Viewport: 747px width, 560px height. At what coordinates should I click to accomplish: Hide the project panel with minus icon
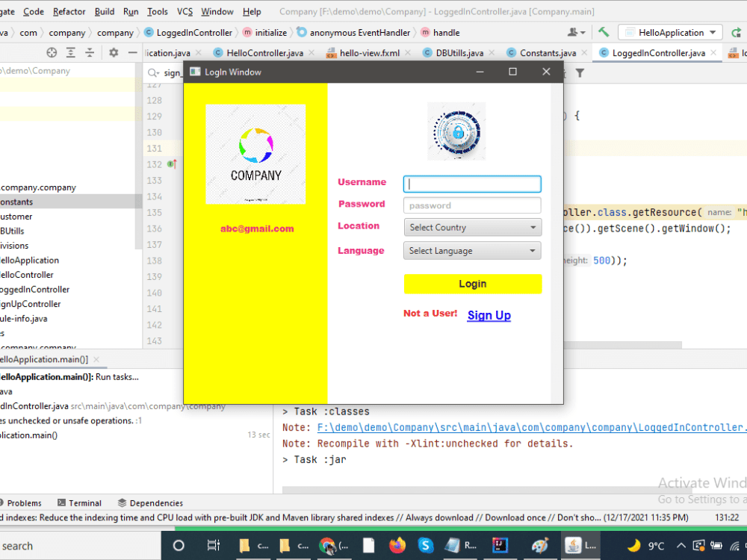[133, 52]
